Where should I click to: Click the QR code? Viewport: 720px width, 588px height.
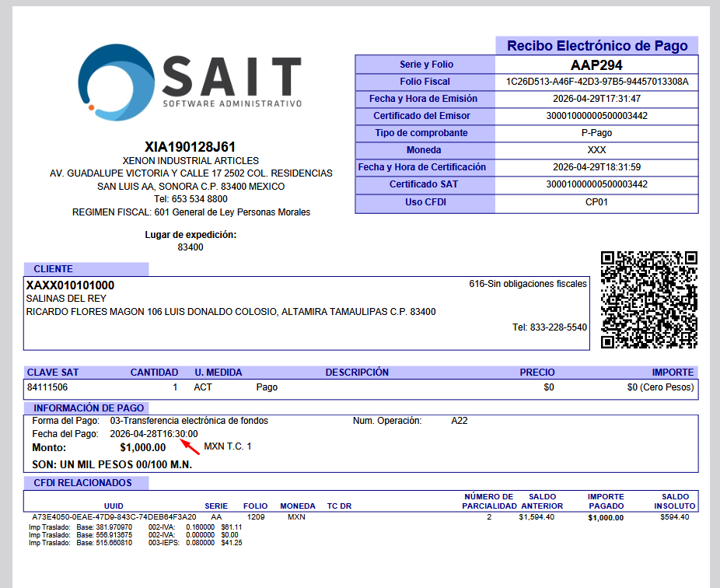point(649,299)
